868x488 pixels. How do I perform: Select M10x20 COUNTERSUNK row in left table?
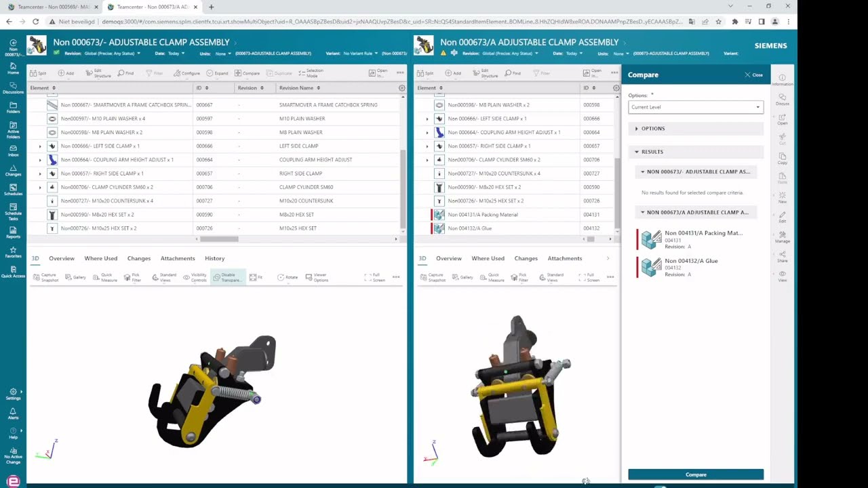(215, 201)
